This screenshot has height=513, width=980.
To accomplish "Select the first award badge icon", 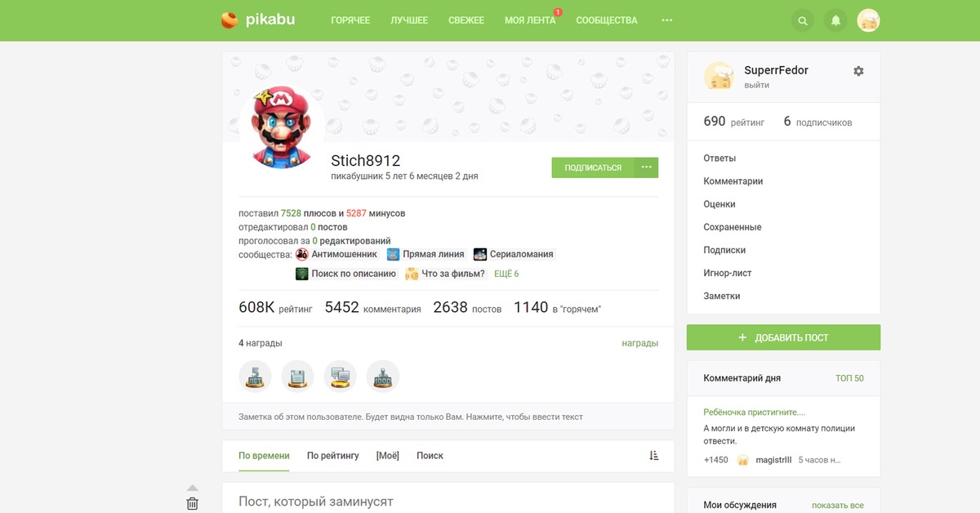I will (x=255, y=377).
